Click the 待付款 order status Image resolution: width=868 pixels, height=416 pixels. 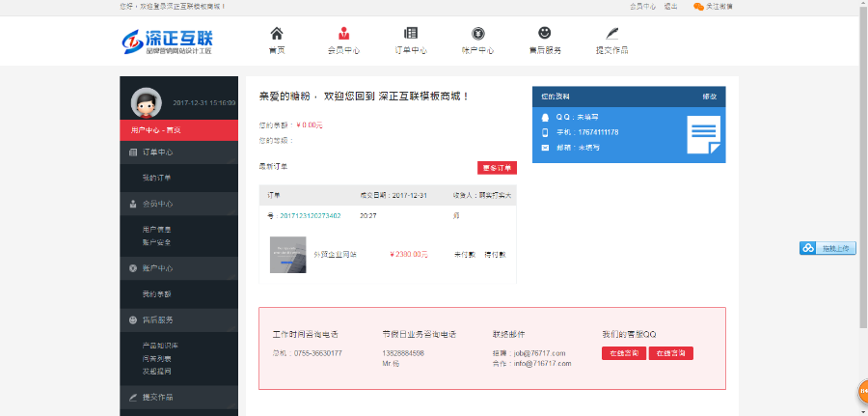click(495, 255)
